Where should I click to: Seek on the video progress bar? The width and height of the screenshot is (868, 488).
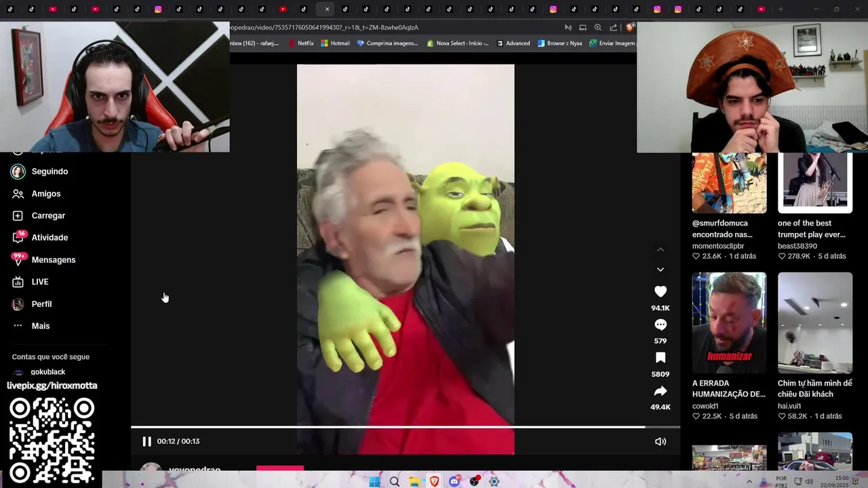pos(406,427)
